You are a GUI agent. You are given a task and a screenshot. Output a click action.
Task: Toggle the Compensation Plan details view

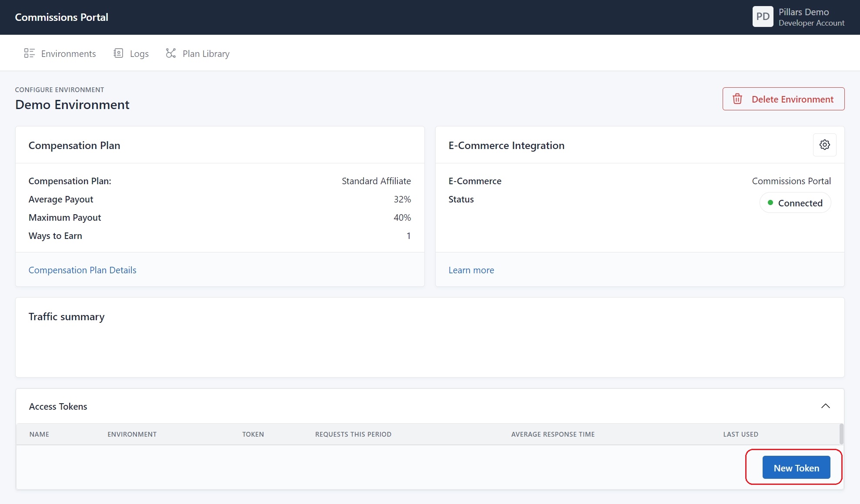point(82,269)
